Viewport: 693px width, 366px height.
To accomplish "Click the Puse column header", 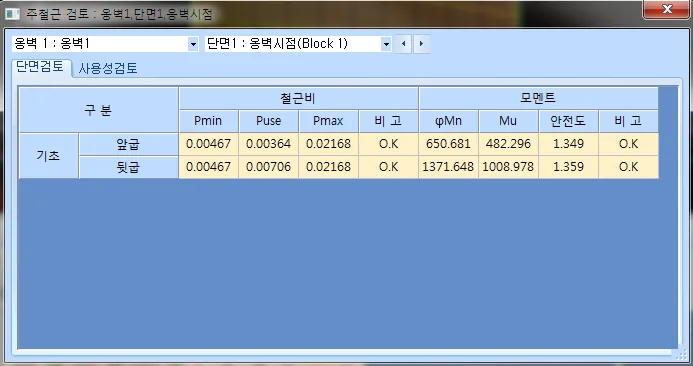I will (x=269, y=121).
